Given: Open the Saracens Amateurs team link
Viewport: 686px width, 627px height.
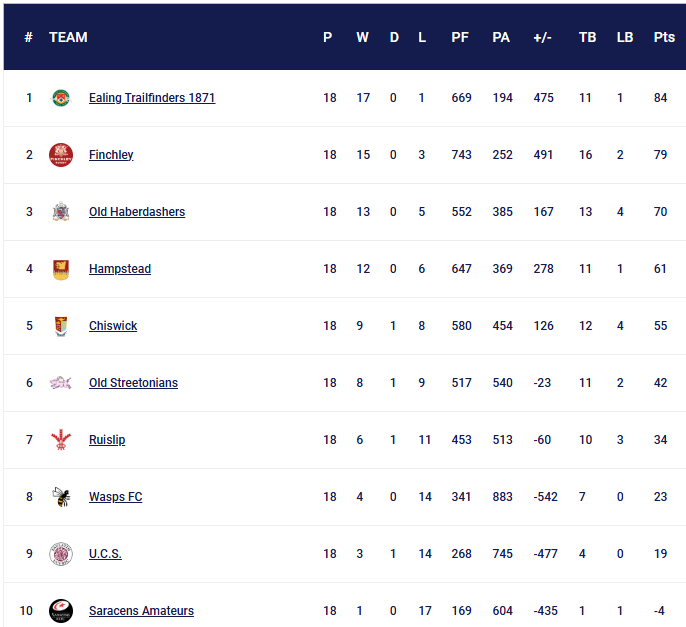Looking at the screenshot, I should pyautogui.click(x=141, y=611).
